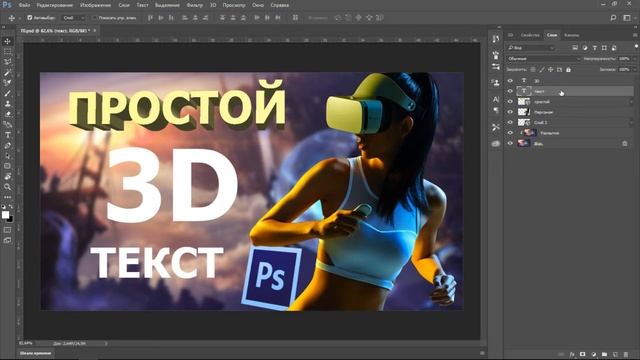Hide the 'Слой 1' layer eye icon
The image size is (640, 360).
pyautogui.click(x=510, y=122)
